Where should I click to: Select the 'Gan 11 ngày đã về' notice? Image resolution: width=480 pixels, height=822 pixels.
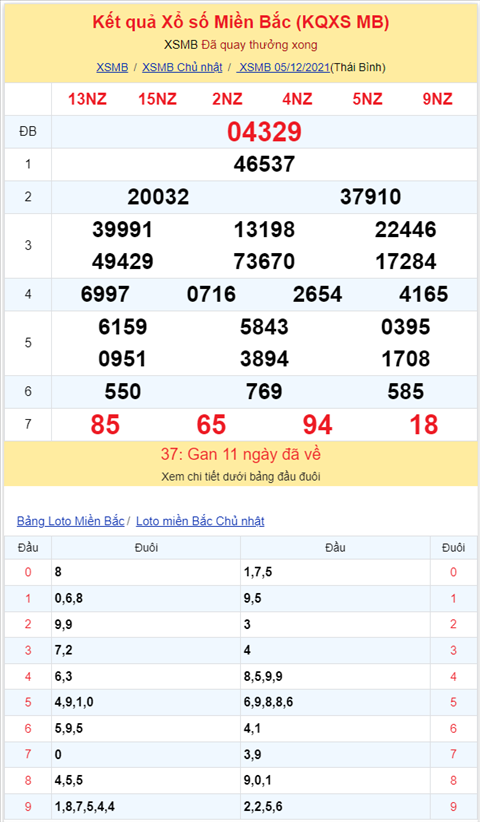[241, 454]
